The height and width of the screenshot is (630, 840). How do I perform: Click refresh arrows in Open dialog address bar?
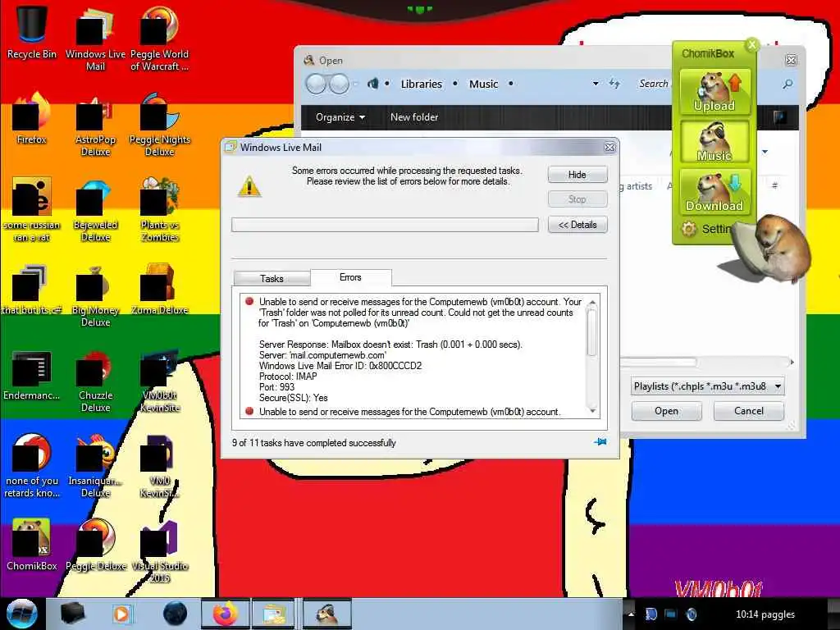point(614,84)
